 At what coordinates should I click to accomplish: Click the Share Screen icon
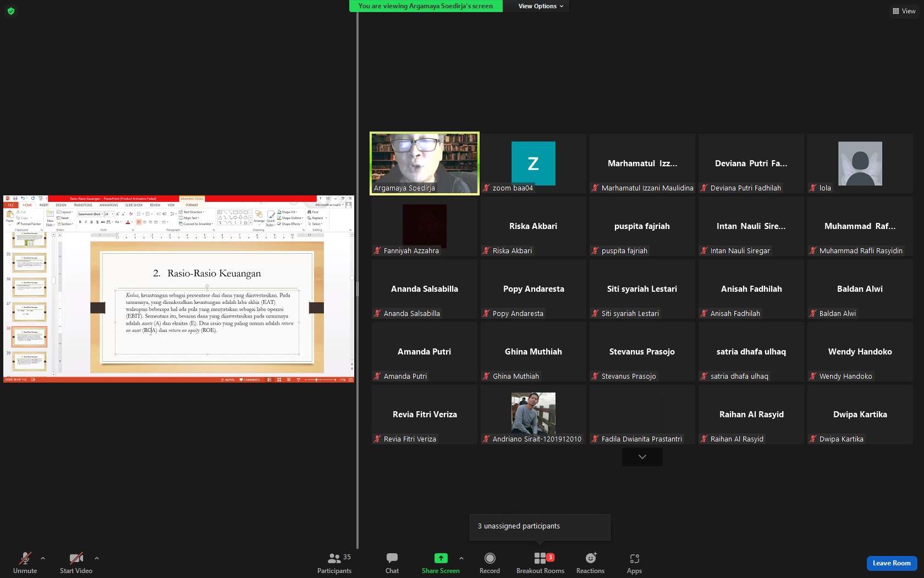441,558
